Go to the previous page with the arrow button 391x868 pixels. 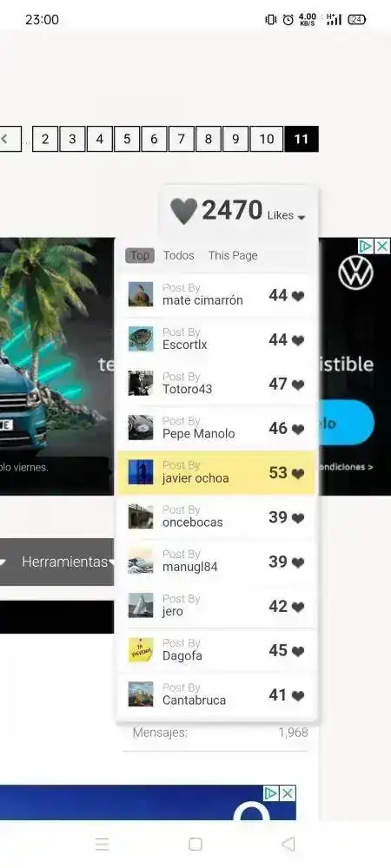coord(9,139)
